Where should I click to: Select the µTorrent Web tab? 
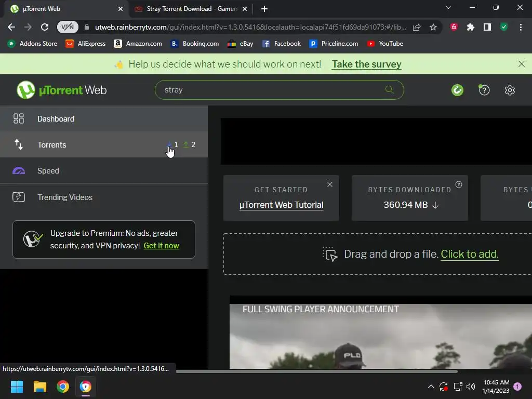tap(66, 9)
